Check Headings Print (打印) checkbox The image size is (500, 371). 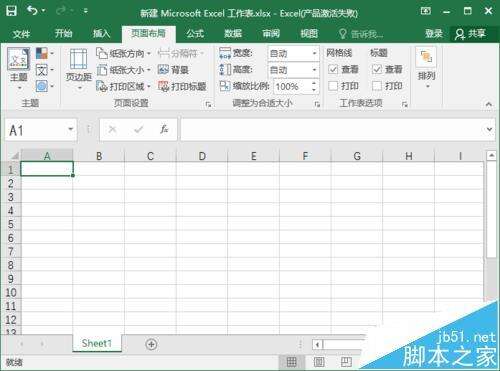click(x=377, y=86)
